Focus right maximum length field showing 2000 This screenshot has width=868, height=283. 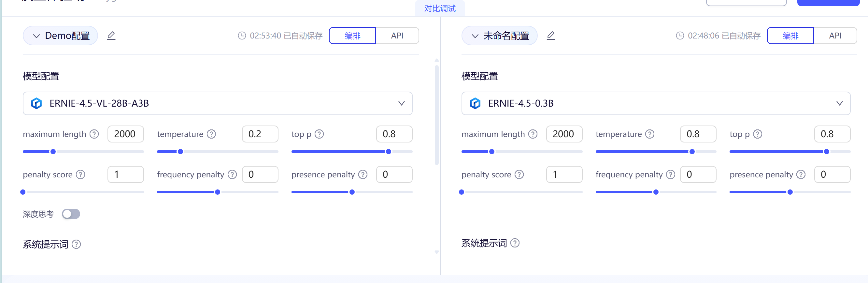tap(564, 134)
